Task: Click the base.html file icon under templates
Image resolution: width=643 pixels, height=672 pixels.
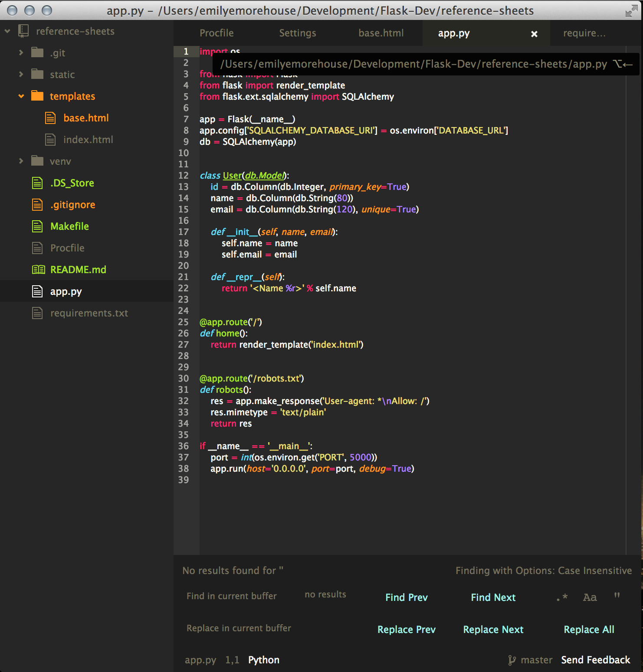Action: click(51, 117)
